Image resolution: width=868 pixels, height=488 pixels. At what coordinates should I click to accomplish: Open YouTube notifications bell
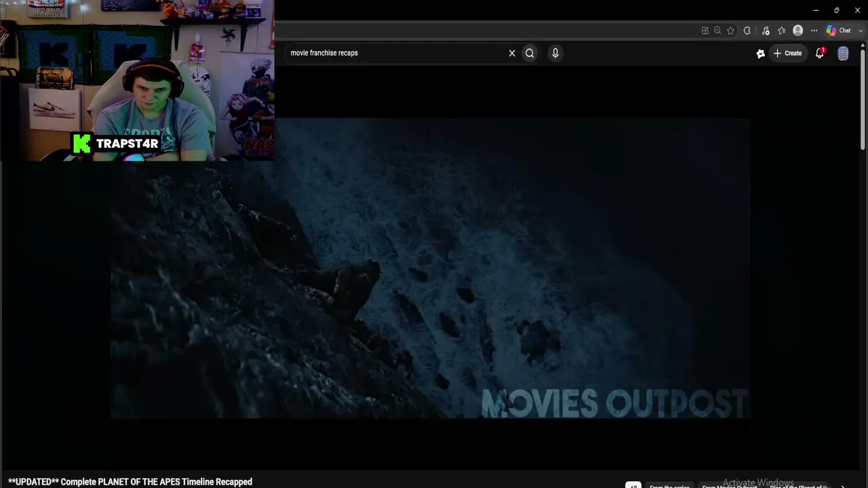(x=820, y=53)
